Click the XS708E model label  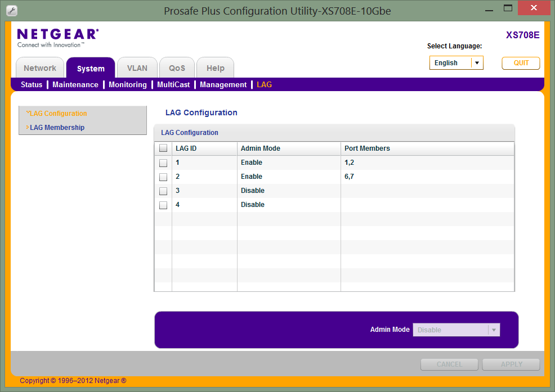point(523,35)
